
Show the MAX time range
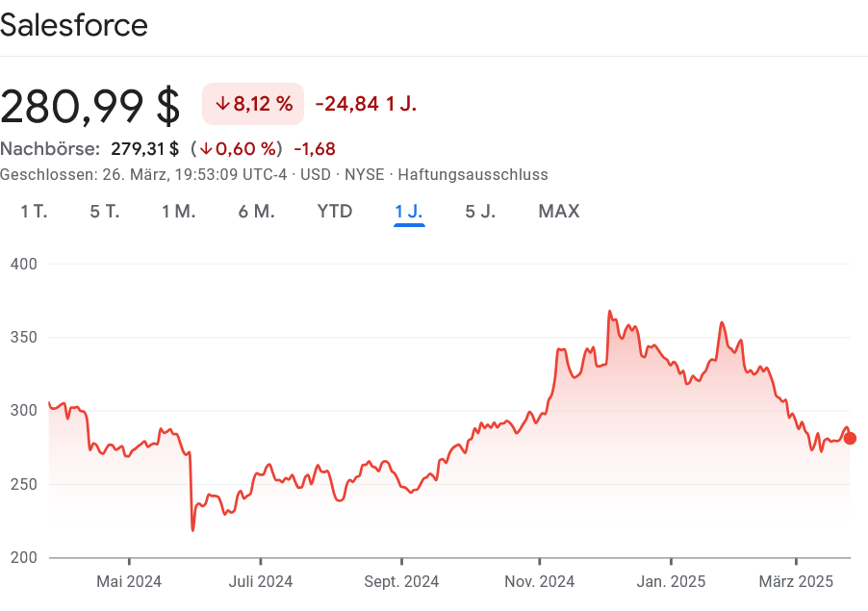[x=558, y=212]
